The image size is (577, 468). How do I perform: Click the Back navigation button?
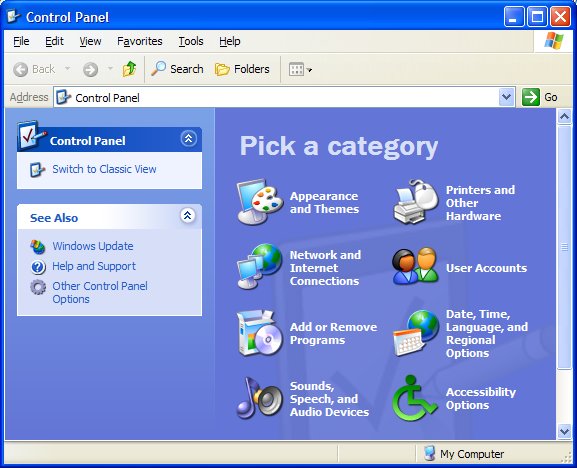(34, 69)
